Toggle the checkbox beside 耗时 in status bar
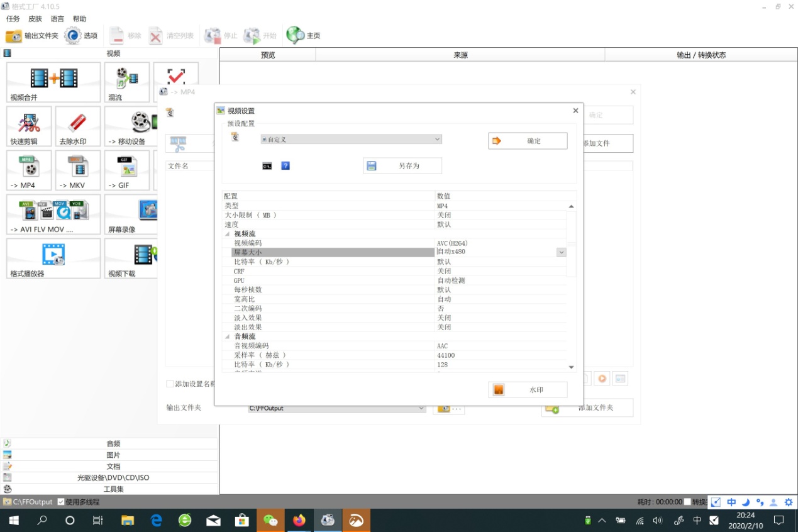The height and width of the screenshot is (532, 798). click(x=687, y=502)
